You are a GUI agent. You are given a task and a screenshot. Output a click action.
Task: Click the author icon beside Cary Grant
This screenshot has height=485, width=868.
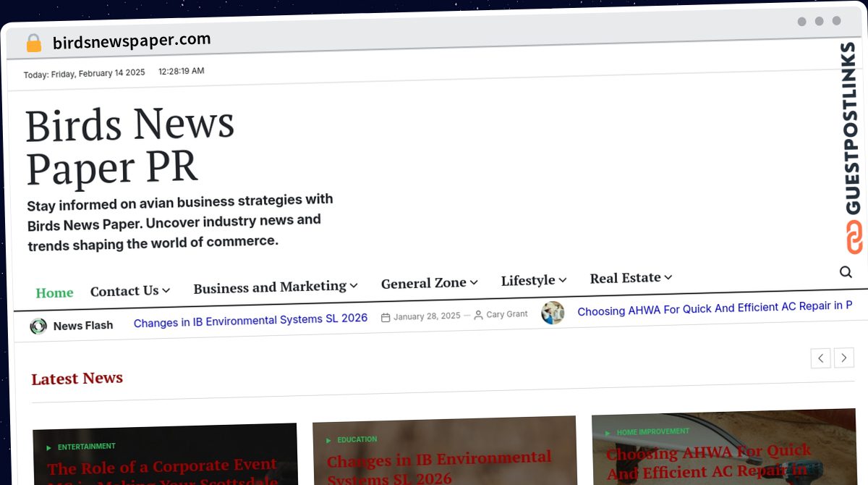478,315
